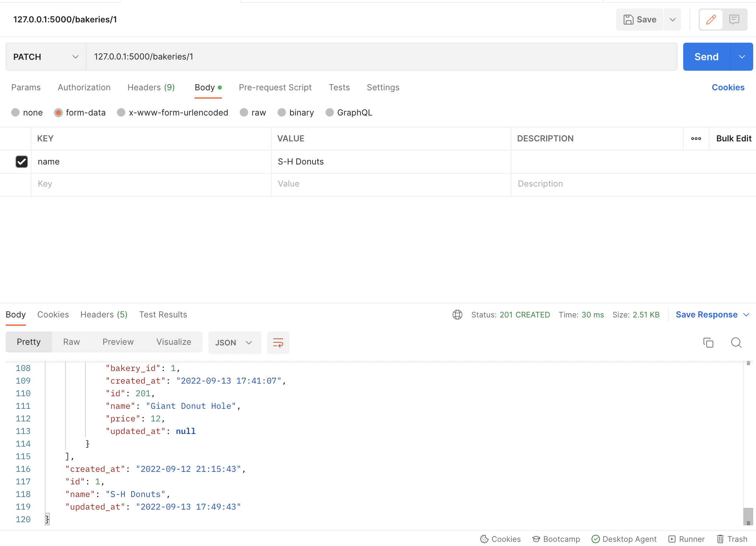Click the three-dots options icon in Body
Image resolution: width=756 pixels, height=546 pixels.
tap(696, 139)
